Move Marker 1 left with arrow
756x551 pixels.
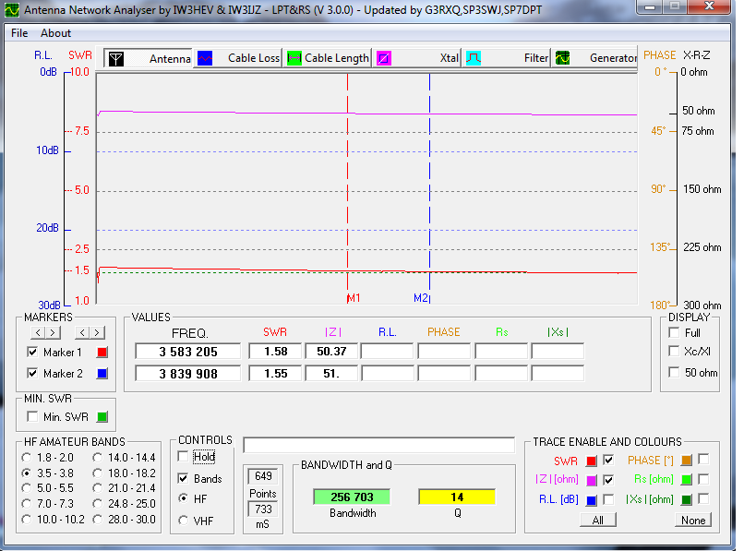(x=38, y=332)
